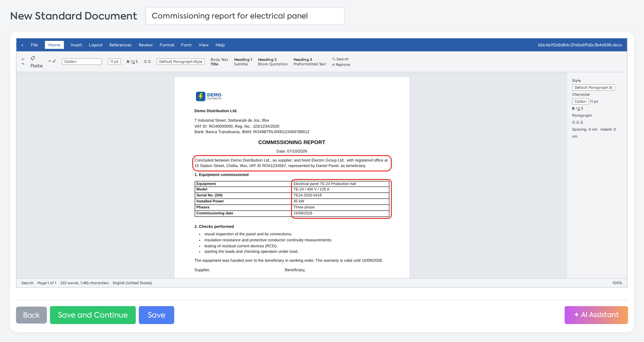Open the References tab
The height and width of the screenshot is (342, 644).
click(x=120, y=45)
